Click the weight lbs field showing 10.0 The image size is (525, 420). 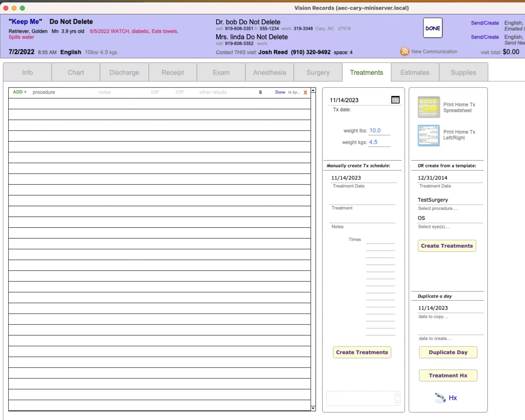[x=379, y=131]
